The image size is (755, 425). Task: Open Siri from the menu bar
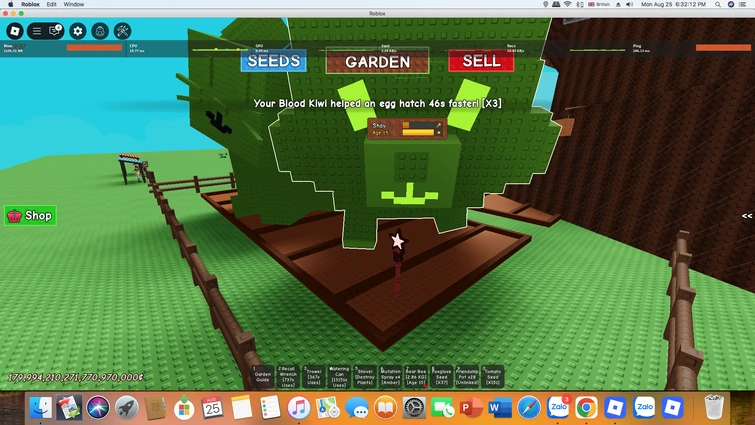(x=731, y=4)
